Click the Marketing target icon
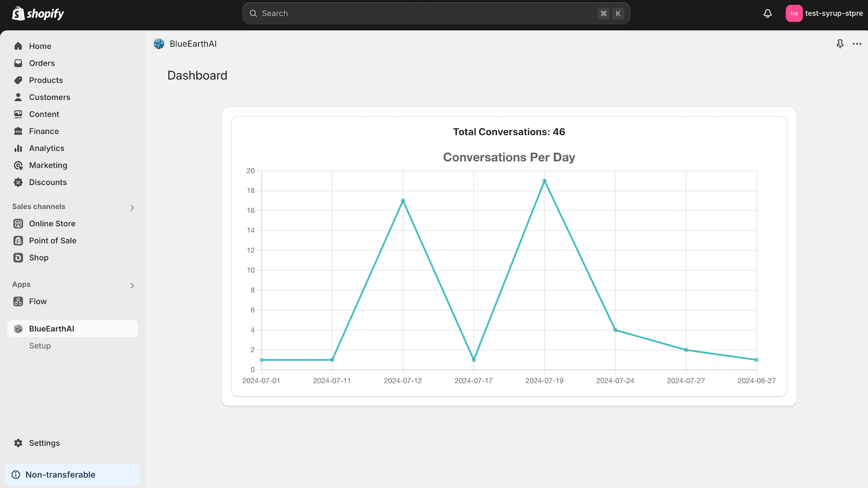Screen dimensions: 868x488 pyautogui.click(x=18, y=165)
